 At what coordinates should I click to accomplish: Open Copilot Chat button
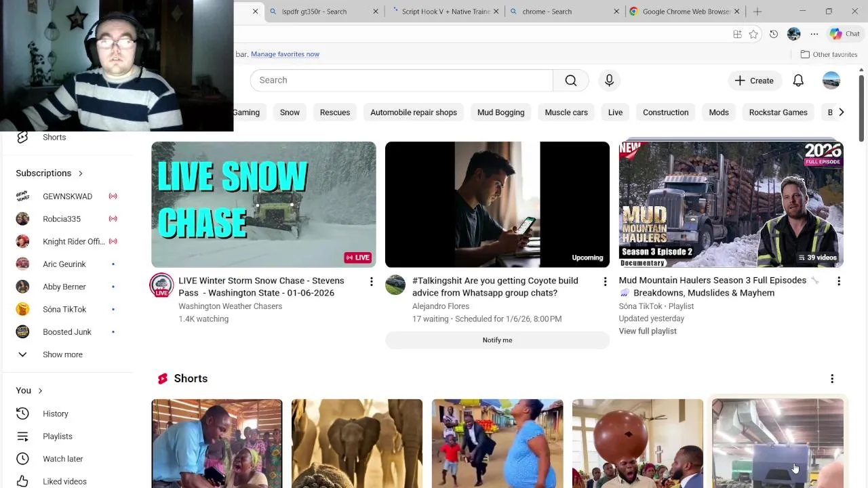tap(845, 34)
